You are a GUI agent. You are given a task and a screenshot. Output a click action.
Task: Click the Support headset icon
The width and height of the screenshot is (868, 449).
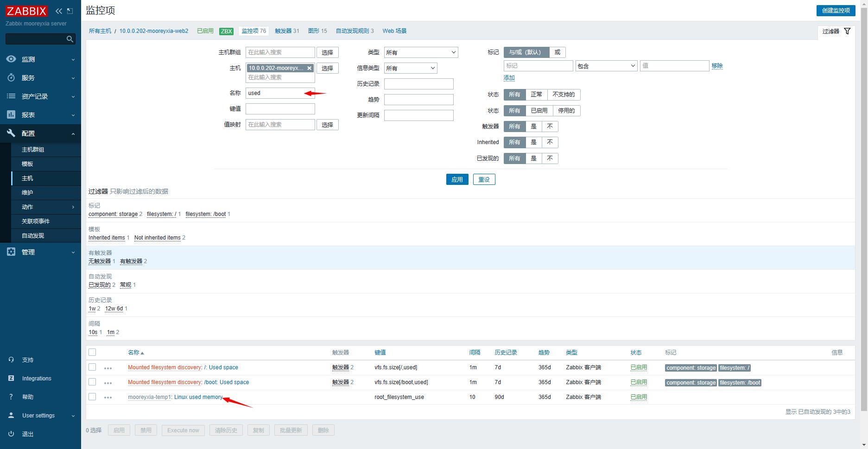coord(11,360)
